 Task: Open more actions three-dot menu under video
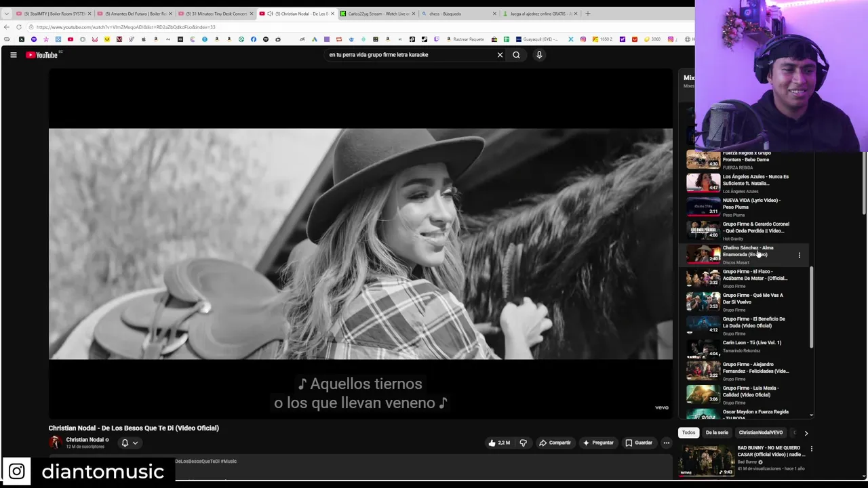[667, 443]
